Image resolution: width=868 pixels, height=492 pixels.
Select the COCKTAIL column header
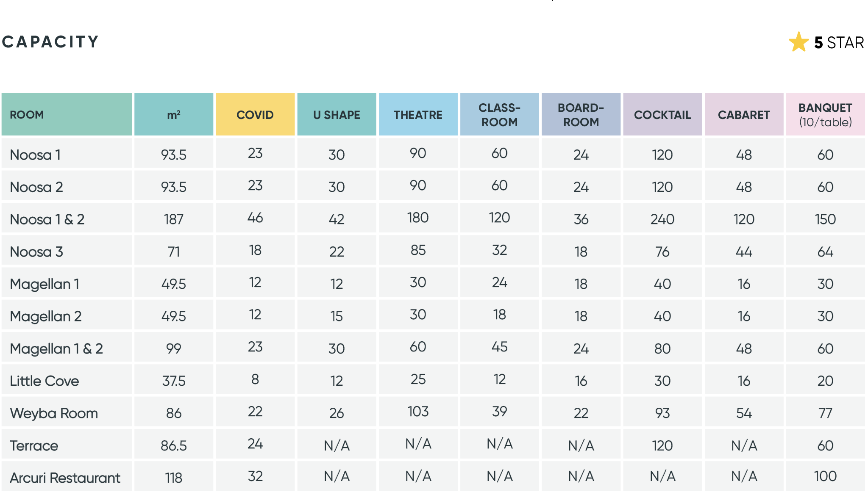coord(662,114)
